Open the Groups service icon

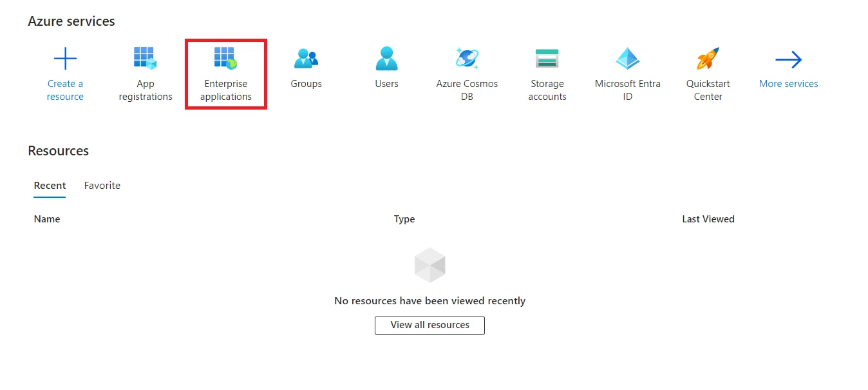pos(306,59)
